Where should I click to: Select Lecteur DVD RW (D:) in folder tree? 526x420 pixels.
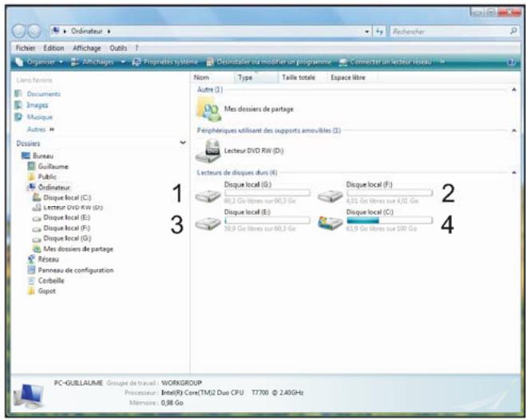click(73, 208)
